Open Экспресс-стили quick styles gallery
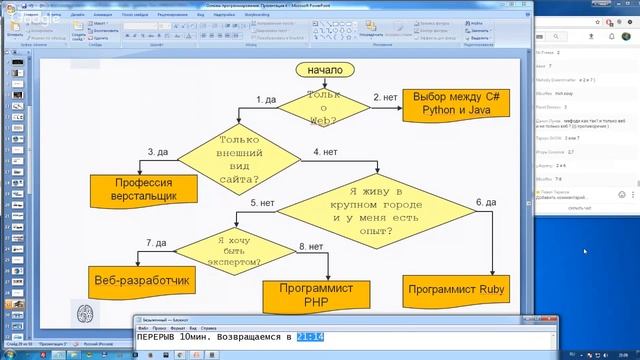 tap(398, 29)
